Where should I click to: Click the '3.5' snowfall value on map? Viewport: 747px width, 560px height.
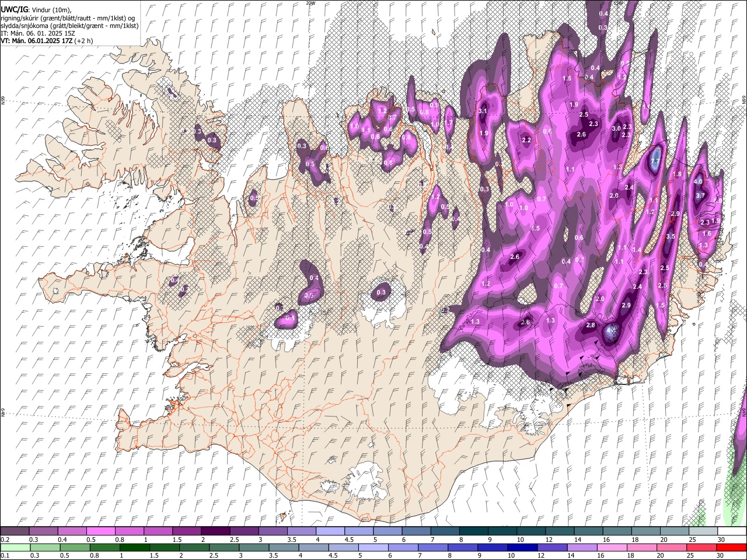(x=671, y=236)
